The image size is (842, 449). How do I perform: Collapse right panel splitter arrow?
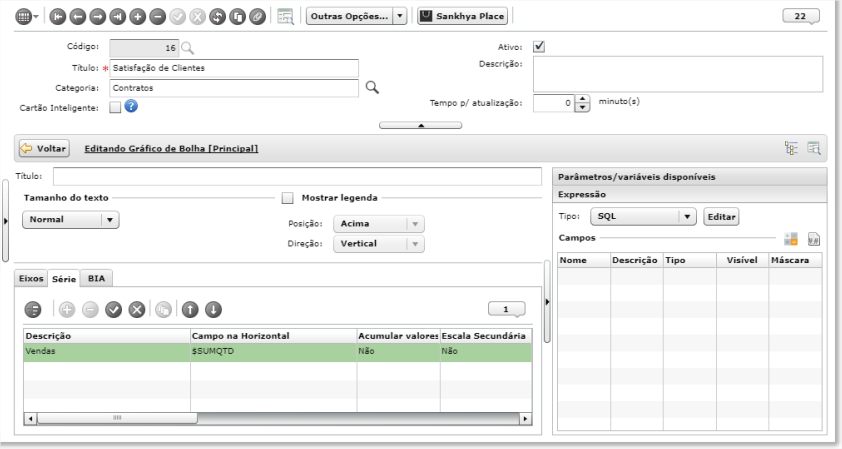click(x=547, y=302)
